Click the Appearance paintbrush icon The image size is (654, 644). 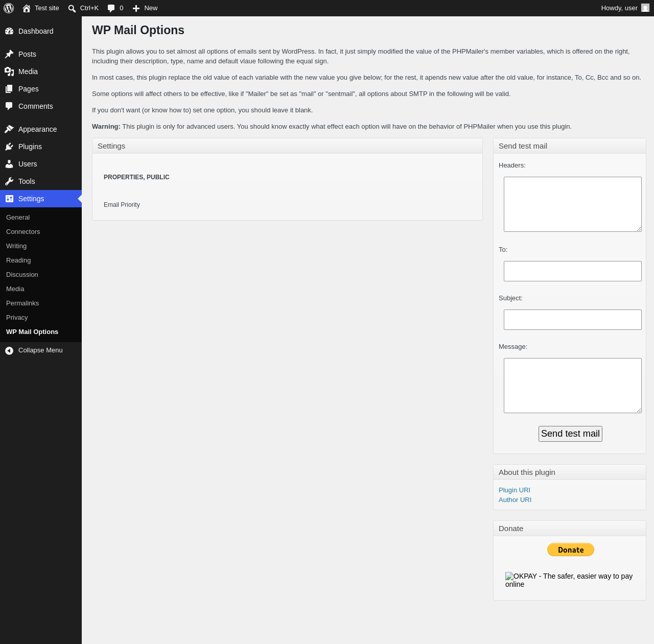pyautogui.click(x=9, y=129)
